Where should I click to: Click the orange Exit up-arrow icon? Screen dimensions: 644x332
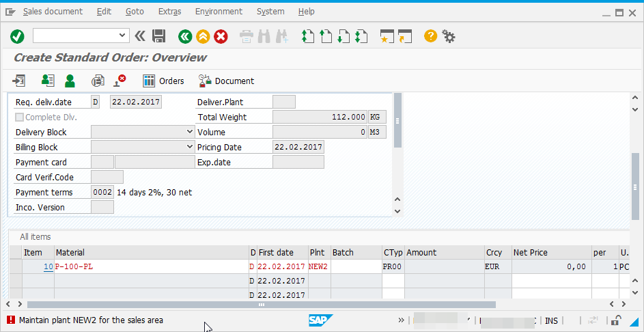[203, 37]
